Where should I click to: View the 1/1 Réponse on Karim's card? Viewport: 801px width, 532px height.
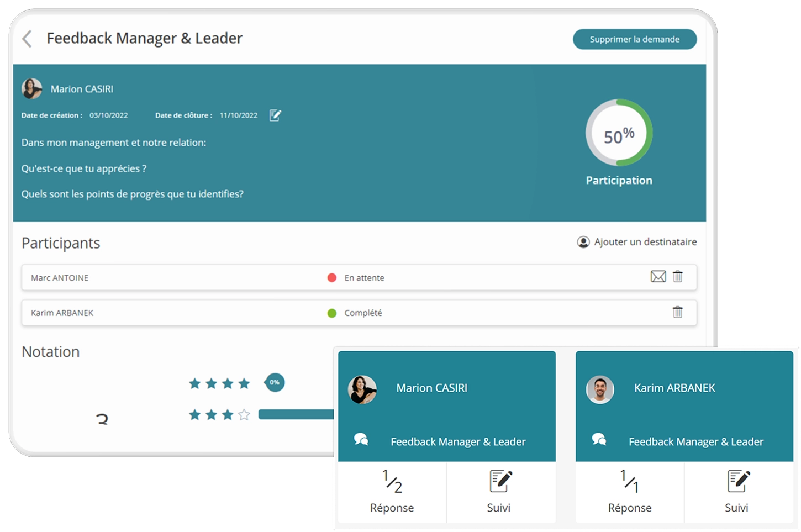click(630, 492)
